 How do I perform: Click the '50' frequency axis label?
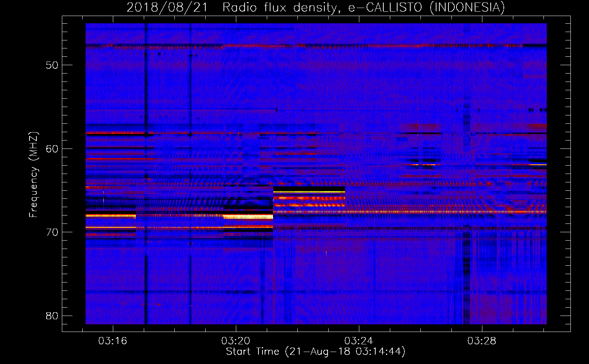tap(52, 66)
